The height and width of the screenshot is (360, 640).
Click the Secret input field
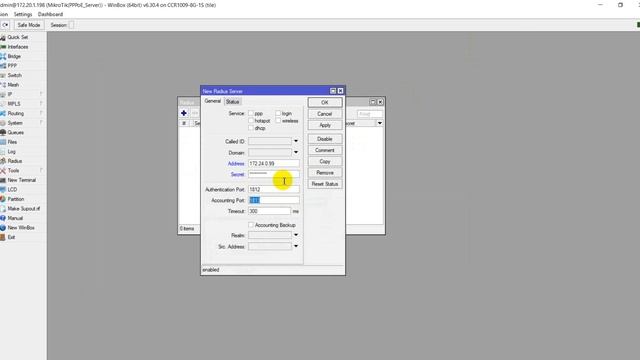click(x=273, y=174)
